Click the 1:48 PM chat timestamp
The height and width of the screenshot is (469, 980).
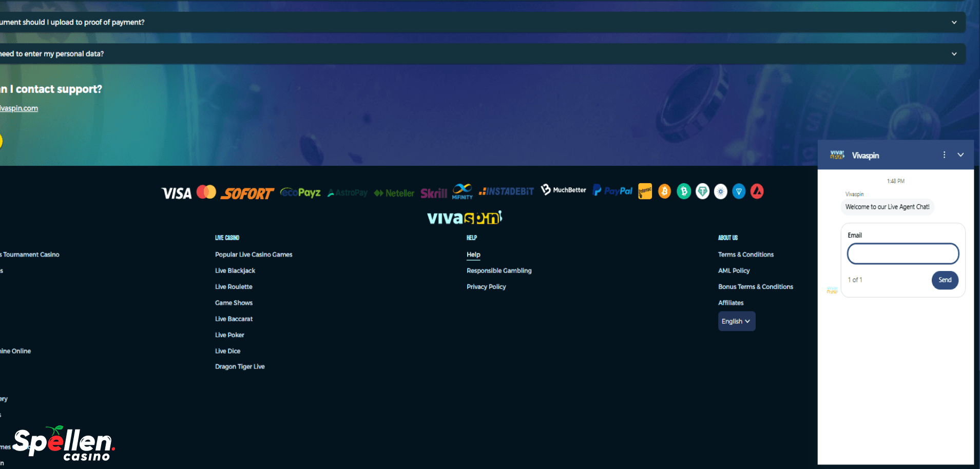[x=896, y=181]
